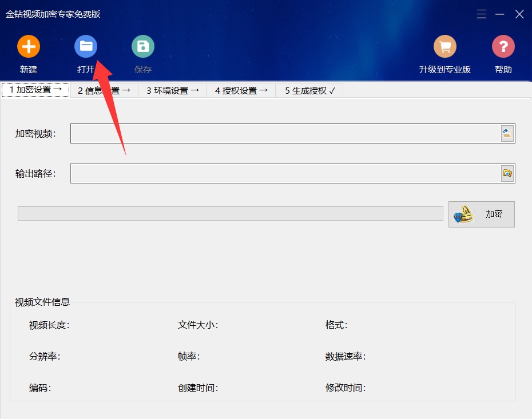Click the 数据速率 label

click(346, 356)
